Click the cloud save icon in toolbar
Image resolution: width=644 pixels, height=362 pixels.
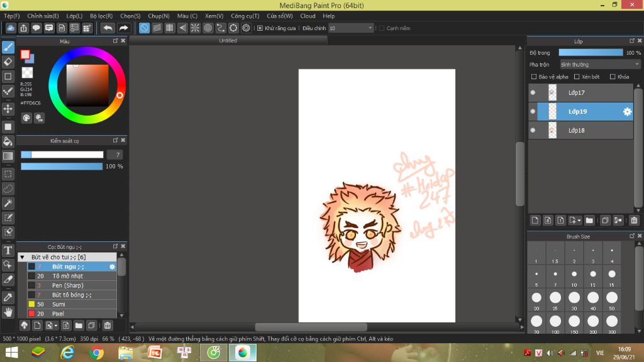(x=11, y=28)
